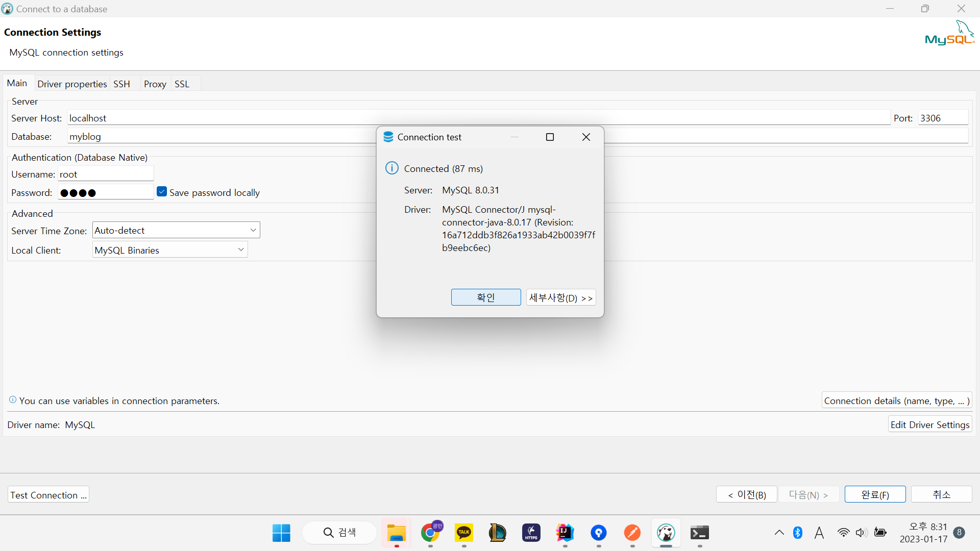Expand 세부사항(D) details in dialog
Image resolution: width=980 pixels, height=551 pixels.
point(560,297)
